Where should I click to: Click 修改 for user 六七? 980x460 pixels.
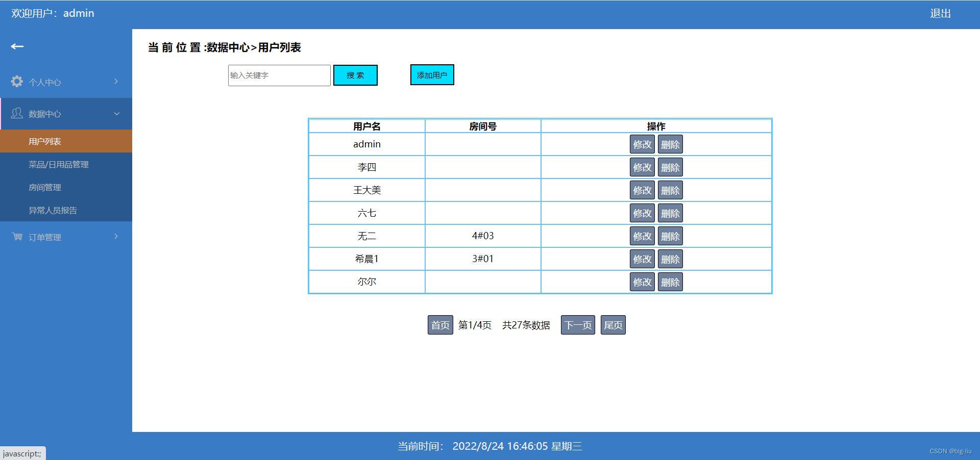click(x=642, y=213)
